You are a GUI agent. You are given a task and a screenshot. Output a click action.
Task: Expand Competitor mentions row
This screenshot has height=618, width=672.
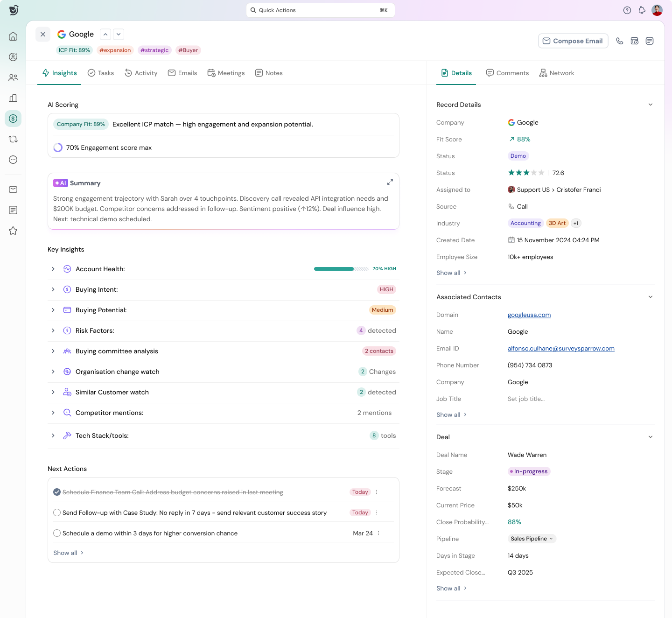point(53,413)
